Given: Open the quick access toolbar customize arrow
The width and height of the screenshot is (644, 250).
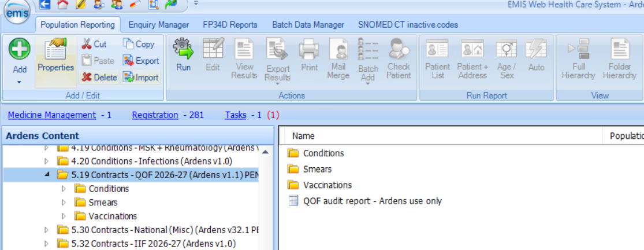Looking at the screenshot, I should click(196, 3).
